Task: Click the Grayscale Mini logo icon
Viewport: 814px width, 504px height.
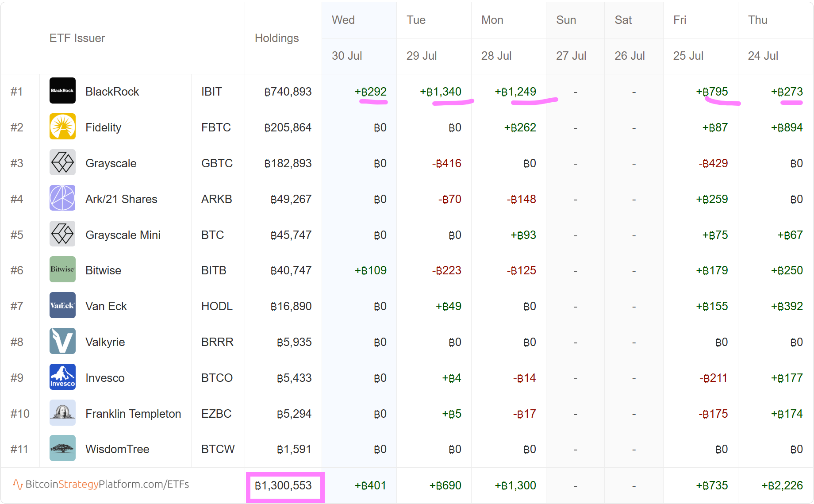Action: point(62,234)
